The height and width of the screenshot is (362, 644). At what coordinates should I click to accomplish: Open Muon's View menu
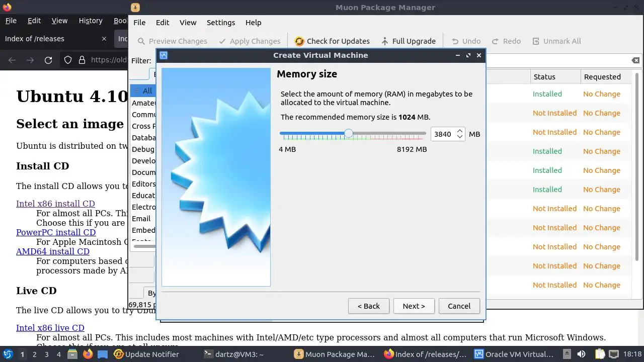click(188, 22)
